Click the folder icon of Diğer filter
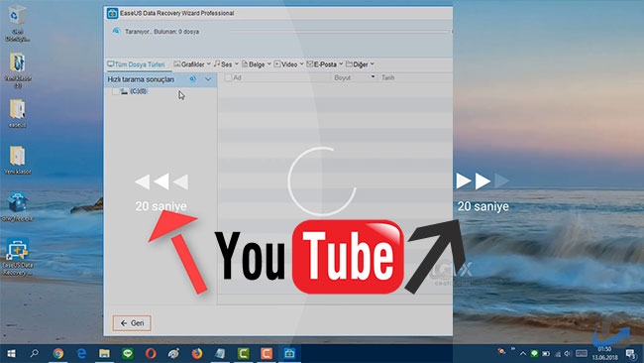 point(349,64)
